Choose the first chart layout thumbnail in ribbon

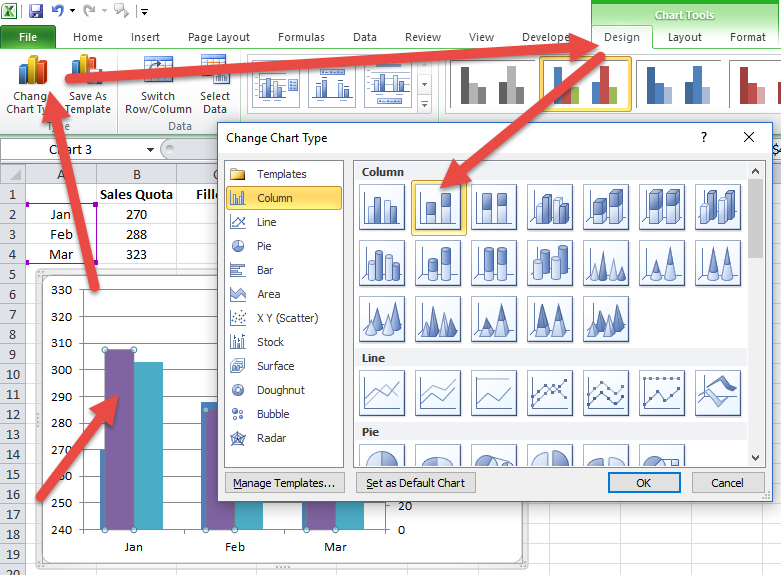point(275,84)
